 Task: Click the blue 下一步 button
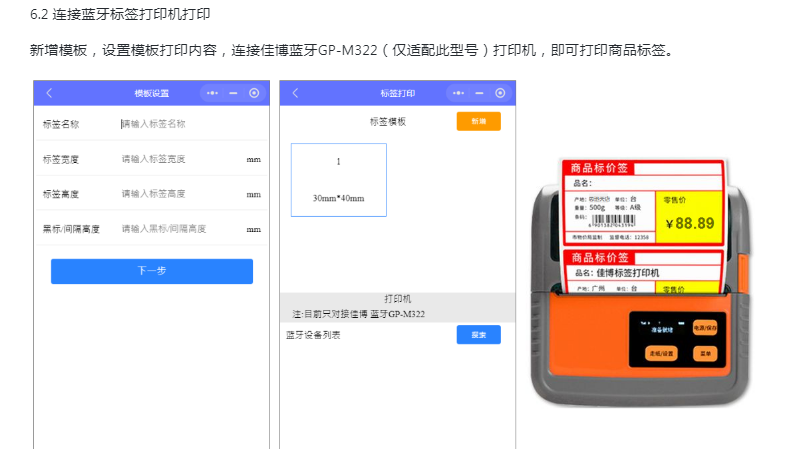(x=152, y=271)
